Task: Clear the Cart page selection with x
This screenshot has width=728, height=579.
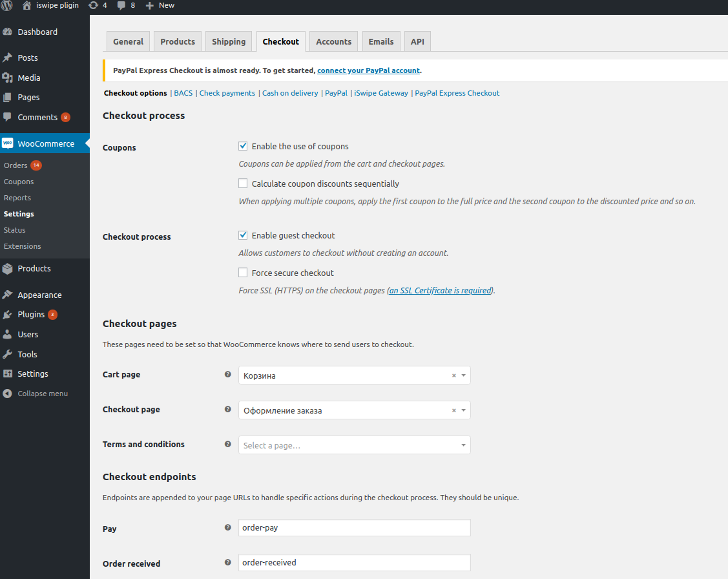Action: (453, 375)
